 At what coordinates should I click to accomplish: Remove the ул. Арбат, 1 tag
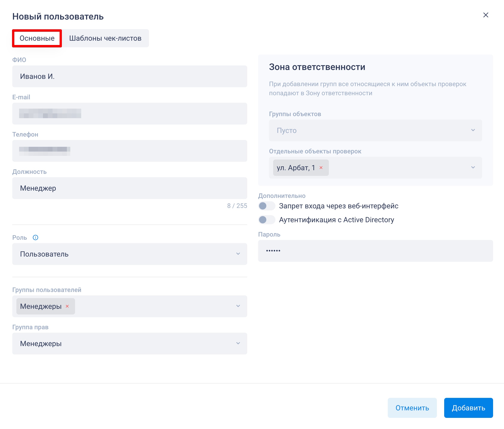[321, 168]
